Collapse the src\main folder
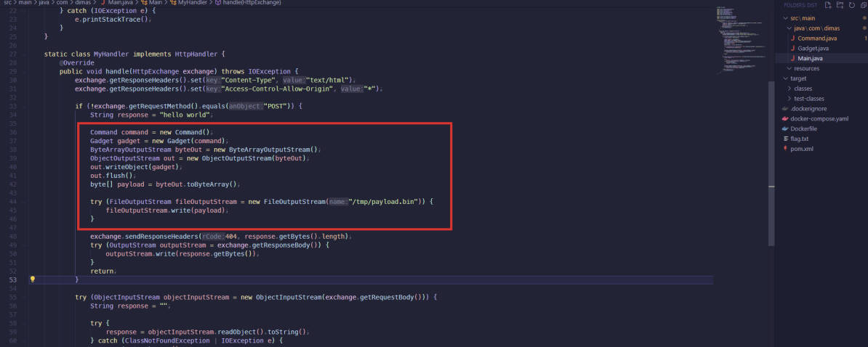The width and height of the screenshot is (868, 347). click(785, 18)
